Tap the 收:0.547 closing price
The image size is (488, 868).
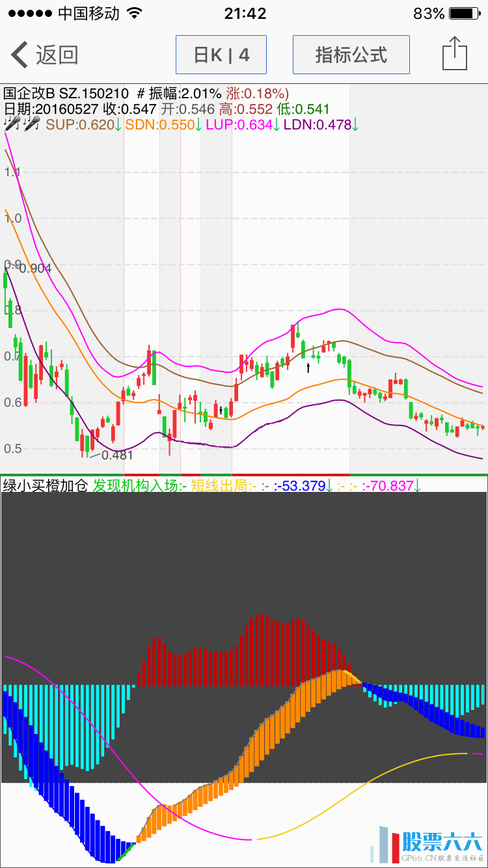pos(130,109)
